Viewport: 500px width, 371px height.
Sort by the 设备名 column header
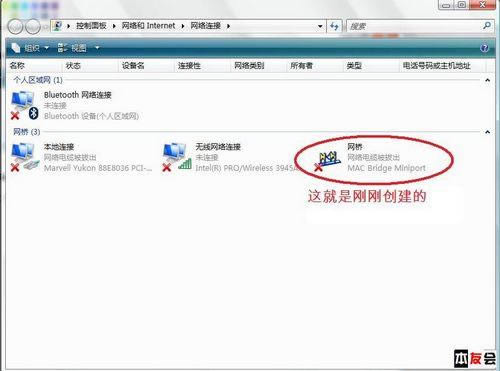tap(146, 66)
